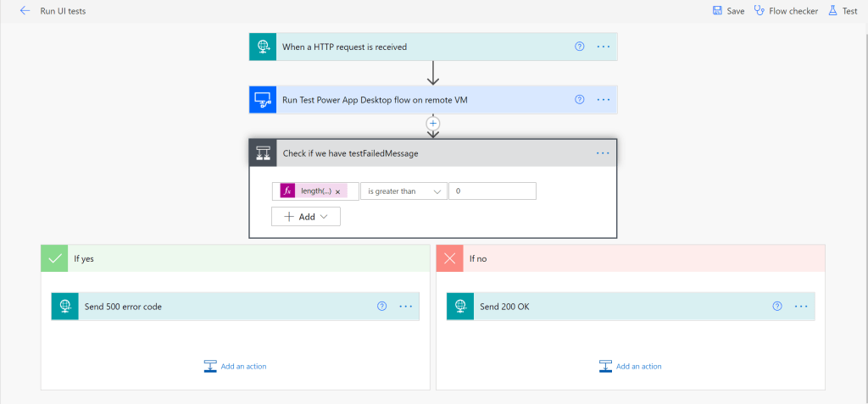The image size is (868, 404).
Task: Open help for Send 200 OK action
Action: [777, 307]
